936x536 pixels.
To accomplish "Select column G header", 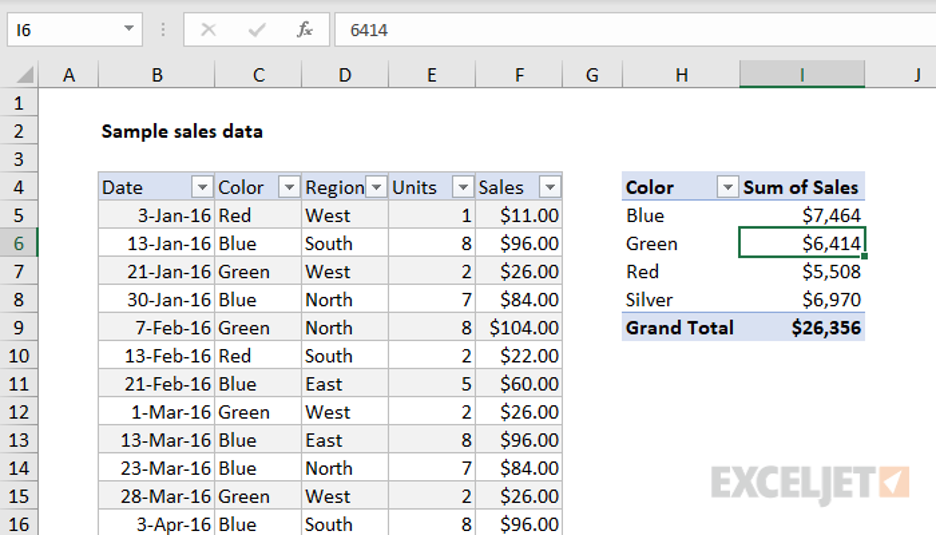I will tap(592, 75).
